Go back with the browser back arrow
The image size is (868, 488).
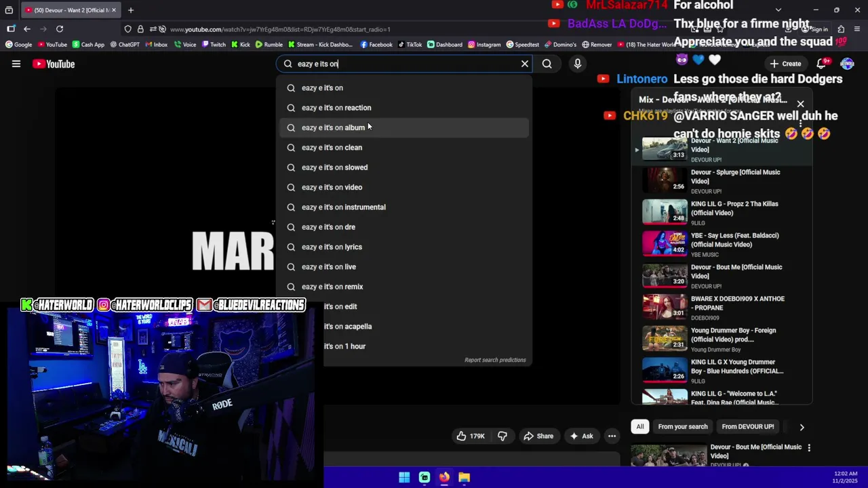(x=26, y=29)
